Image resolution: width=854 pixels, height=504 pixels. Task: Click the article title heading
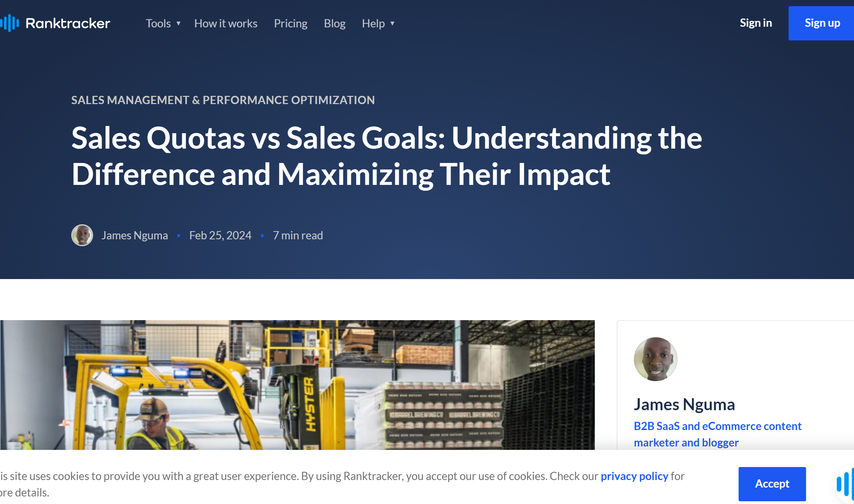tap(387, 156)
